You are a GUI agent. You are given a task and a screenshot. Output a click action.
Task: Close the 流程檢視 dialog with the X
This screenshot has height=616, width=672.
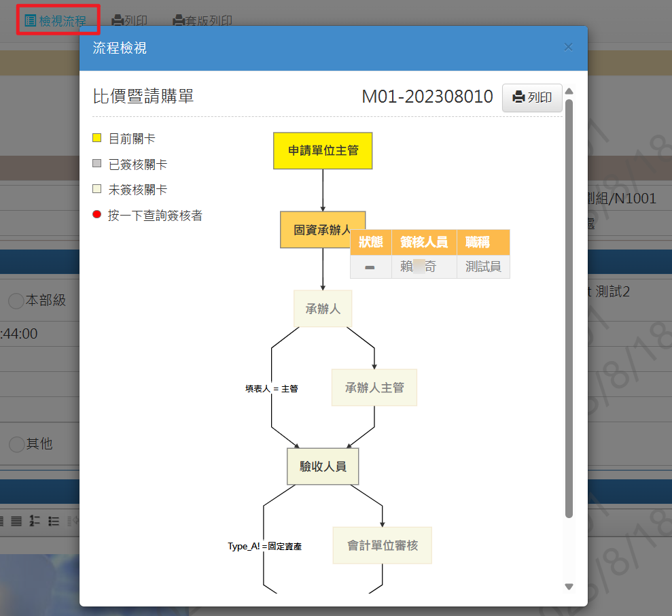[x=568, y=48]
